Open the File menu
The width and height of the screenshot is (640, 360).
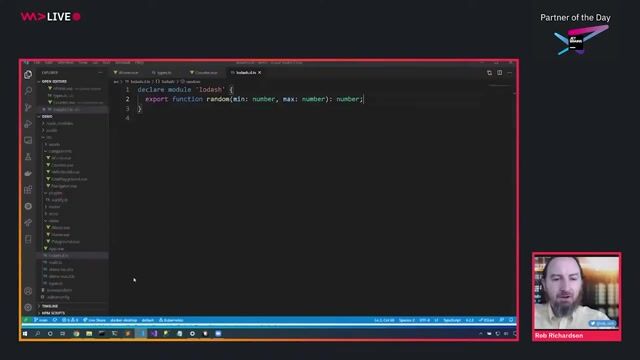37,62
